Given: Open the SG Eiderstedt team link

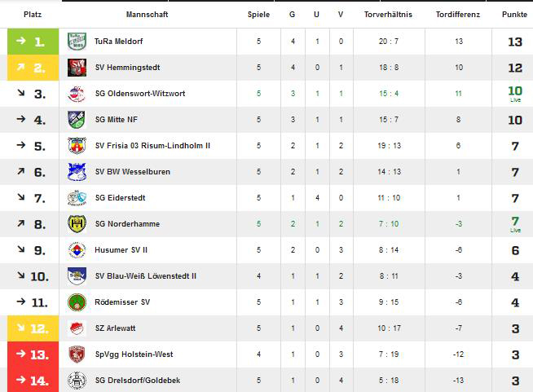Looking at the screenshot, I should click(120, 198).
